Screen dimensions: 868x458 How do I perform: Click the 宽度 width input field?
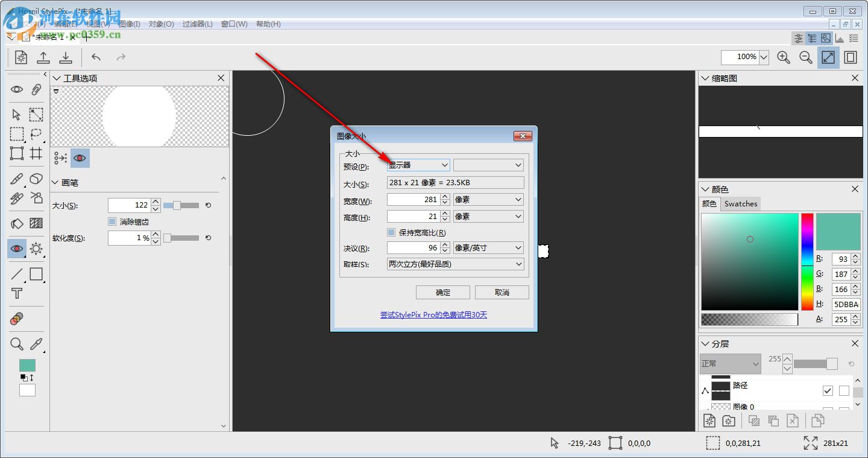tap(413, 199)
